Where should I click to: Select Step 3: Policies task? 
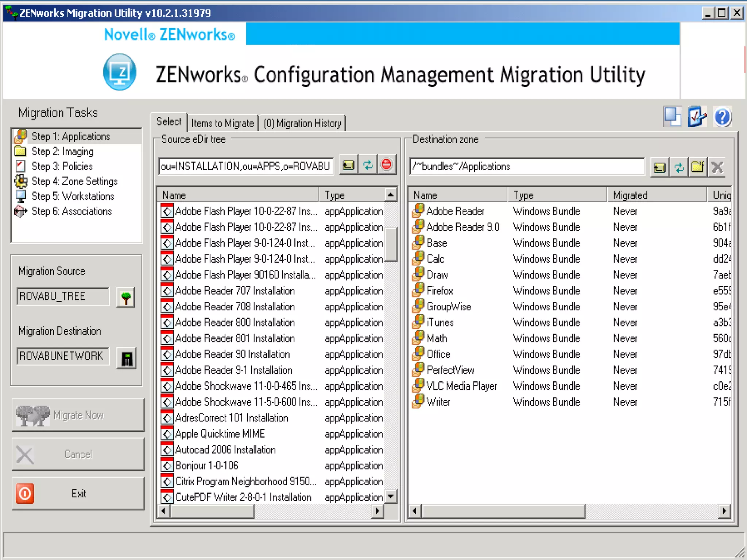click(x=77, y=166)
